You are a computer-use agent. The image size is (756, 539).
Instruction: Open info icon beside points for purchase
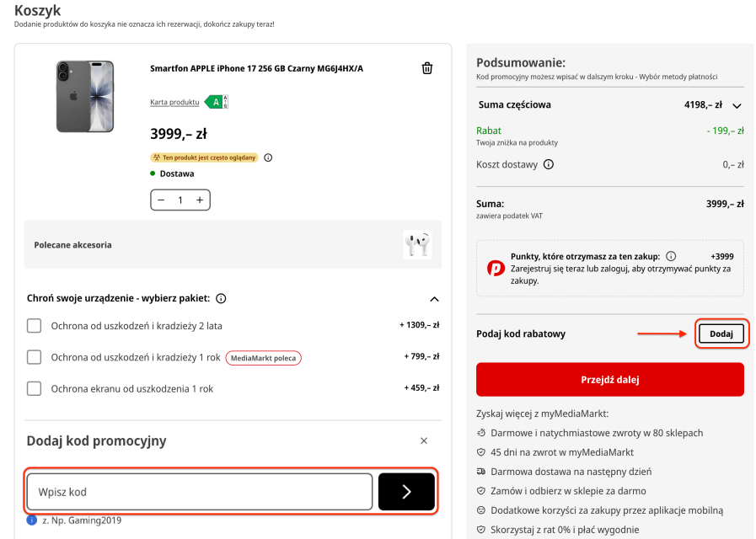(671, 256)
